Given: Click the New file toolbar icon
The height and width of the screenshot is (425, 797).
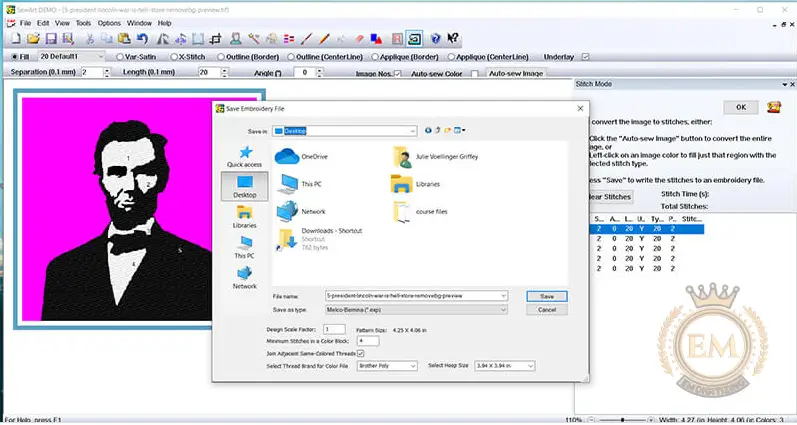Looking at the screenshot, I should coord(16,39).
